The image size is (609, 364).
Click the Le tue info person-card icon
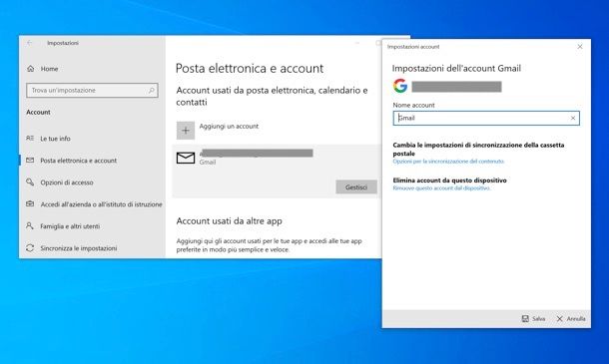point(30,139)
